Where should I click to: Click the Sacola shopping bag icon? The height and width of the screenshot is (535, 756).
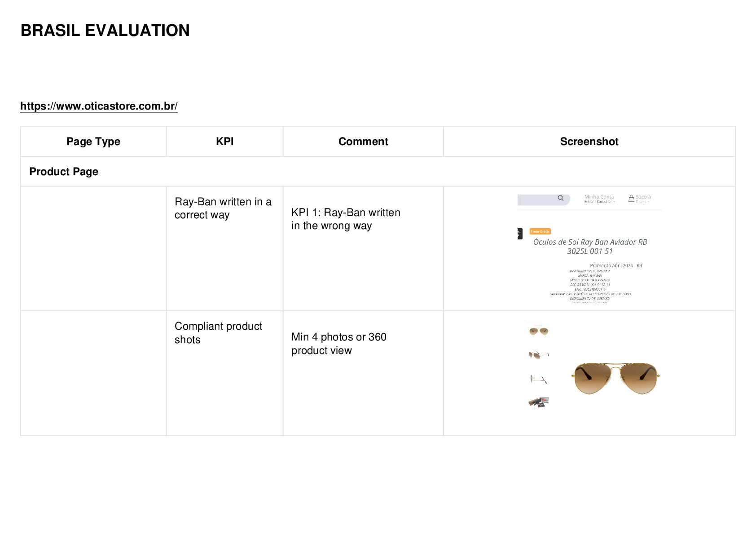click(x=631, y=199)
